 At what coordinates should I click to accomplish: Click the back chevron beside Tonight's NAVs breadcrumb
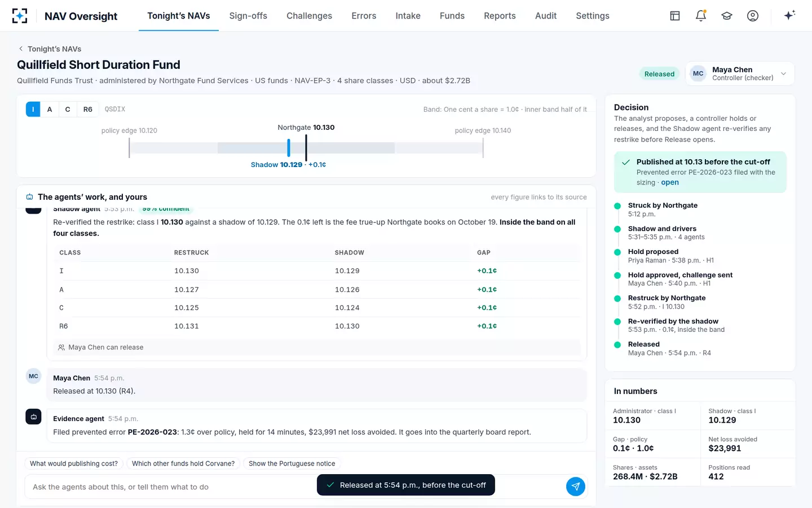(x=21, y=49)
